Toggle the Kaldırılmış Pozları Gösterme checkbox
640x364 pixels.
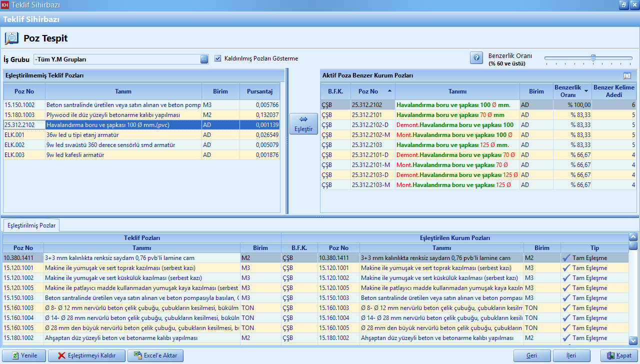coord(217,58)
